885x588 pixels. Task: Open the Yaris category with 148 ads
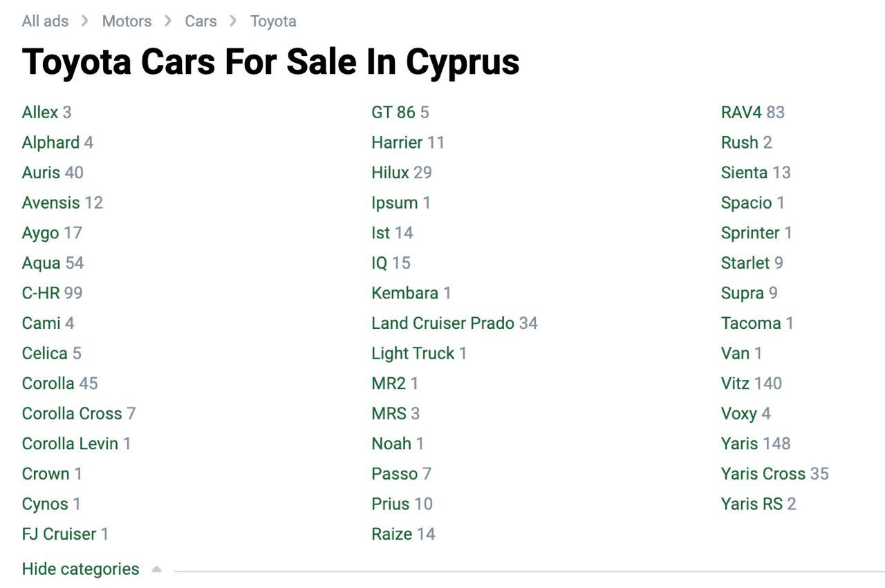(x=739, y=444)
